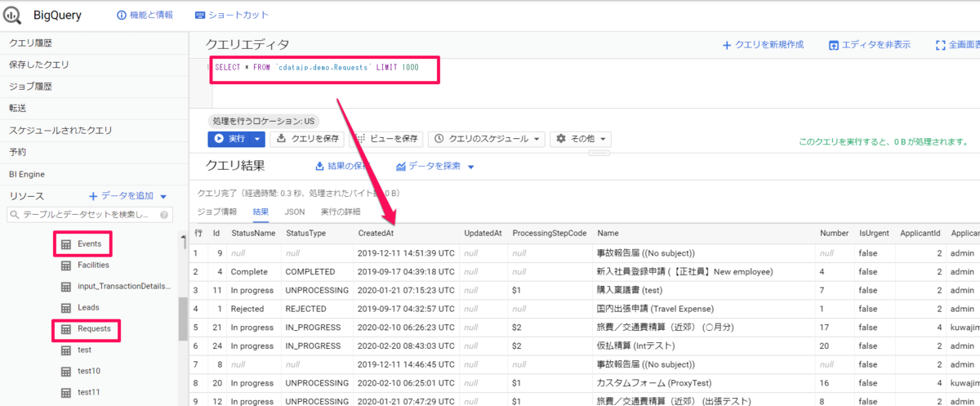Select the Requests table icon

click(66, 329)
